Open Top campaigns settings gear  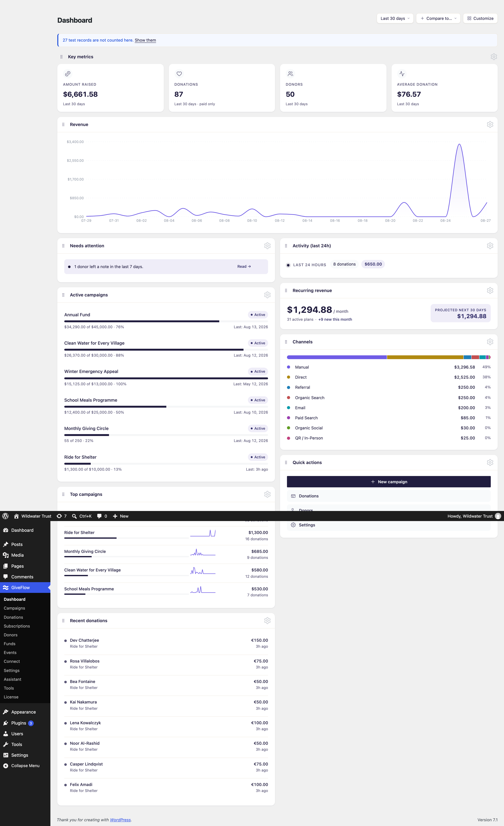pyautogui.click(x=267, y=494)
